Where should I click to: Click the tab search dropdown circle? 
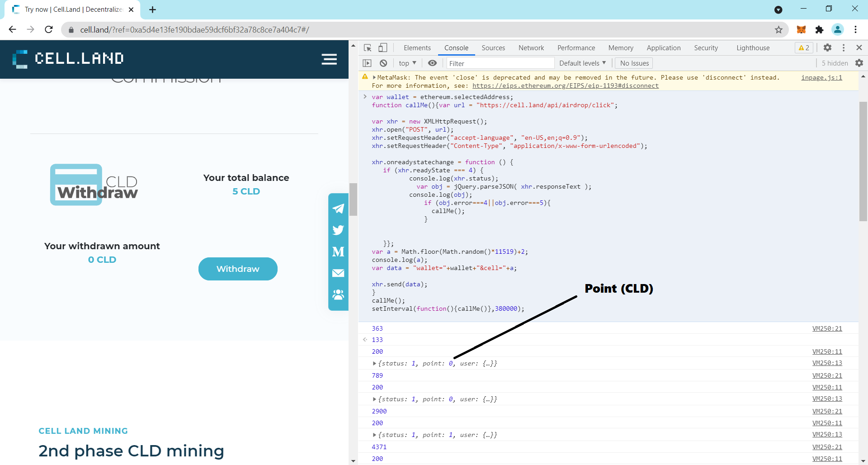click(x=778, y=9)
